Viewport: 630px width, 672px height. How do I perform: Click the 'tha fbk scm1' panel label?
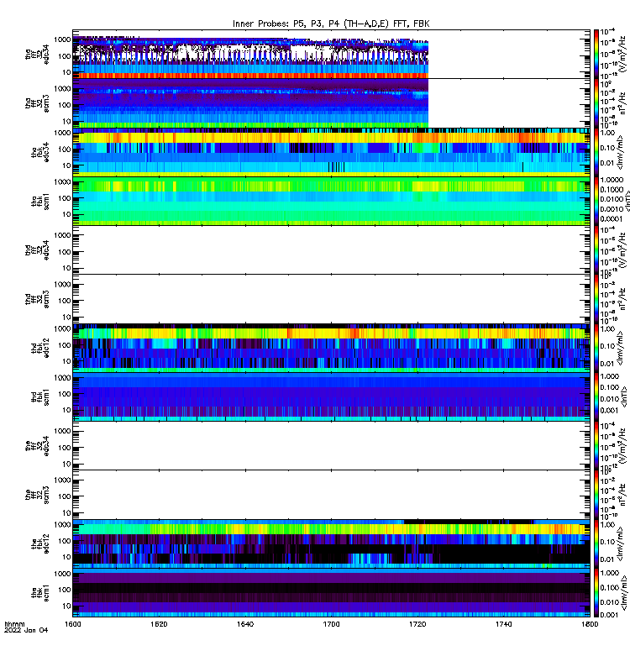click(40, 202)
